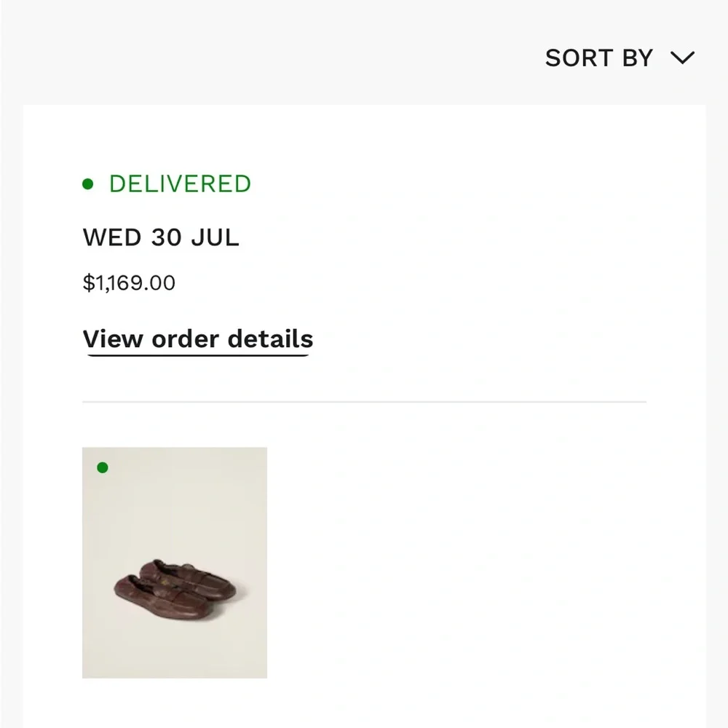This screenshot has height=728, width=728.
Task: Click the dollar sign in the order price
Action: pyautogui.click(x=87, y=282)
